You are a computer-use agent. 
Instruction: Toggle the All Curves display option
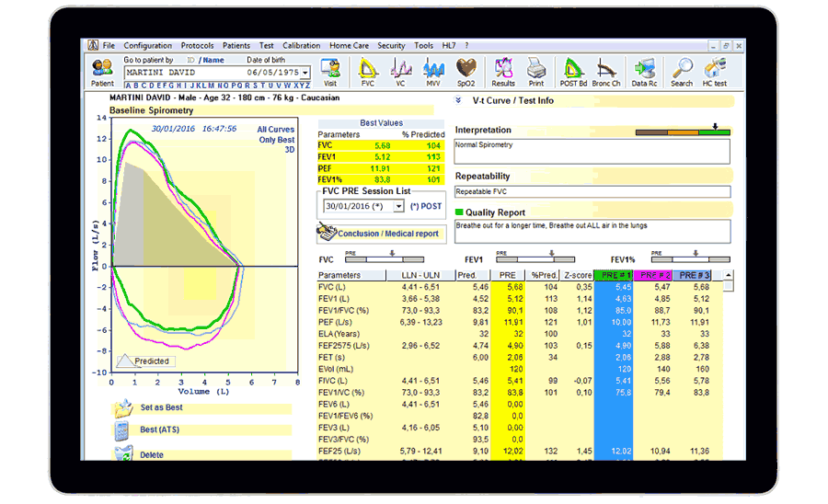[275, 130]
